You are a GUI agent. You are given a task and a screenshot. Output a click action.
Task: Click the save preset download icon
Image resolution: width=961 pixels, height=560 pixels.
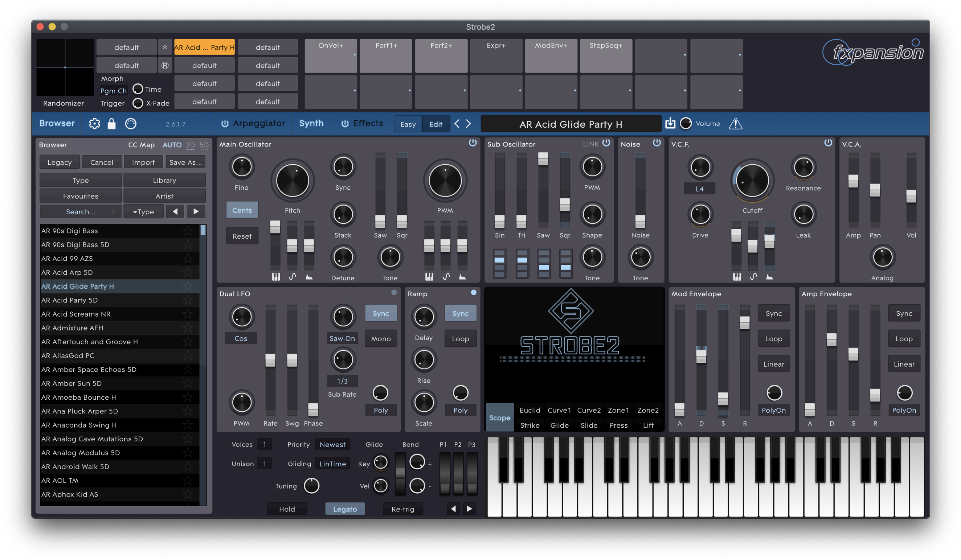pos(670,123)
